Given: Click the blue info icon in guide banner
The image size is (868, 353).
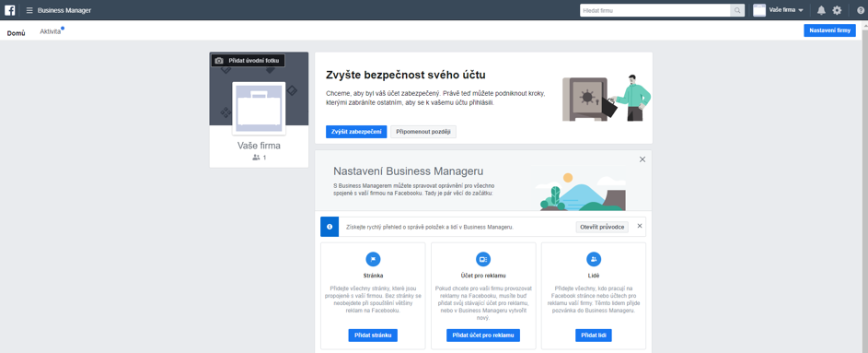Looking at the screenshot, I should click(x=330, y=227).
